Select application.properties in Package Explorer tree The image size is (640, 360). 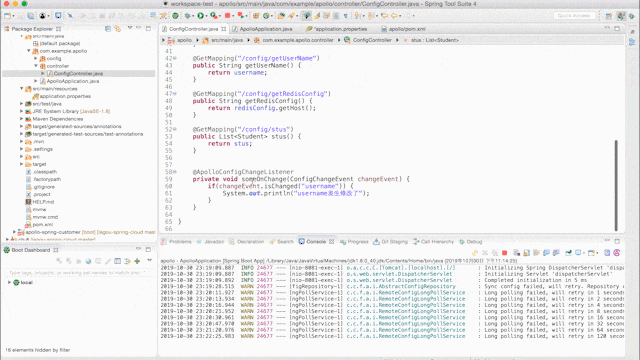click(65, 96)
